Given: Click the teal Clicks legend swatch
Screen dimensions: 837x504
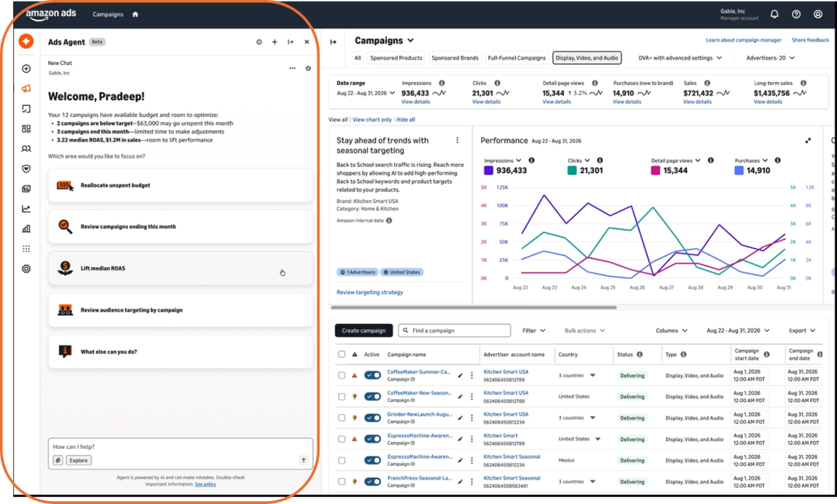Looking at the screenshot, I should 572,171.
